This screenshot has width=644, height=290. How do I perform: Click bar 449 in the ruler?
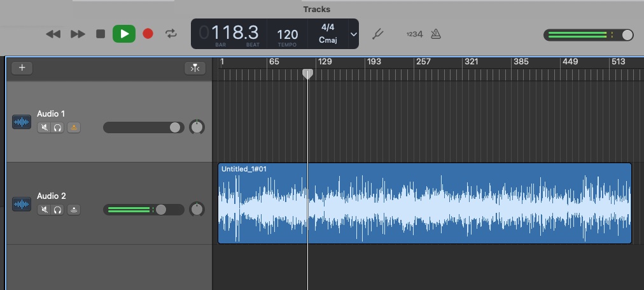pos(570,62)
